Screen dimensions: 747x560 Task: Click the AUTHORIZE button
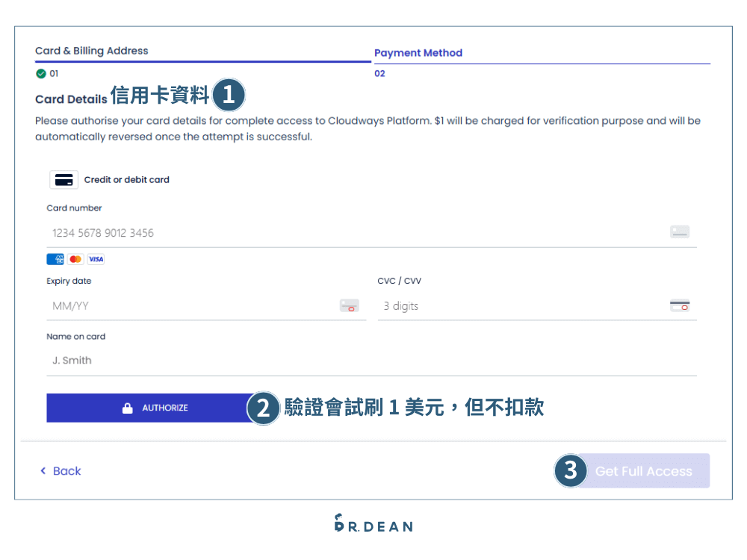click(x=154, y=408)
